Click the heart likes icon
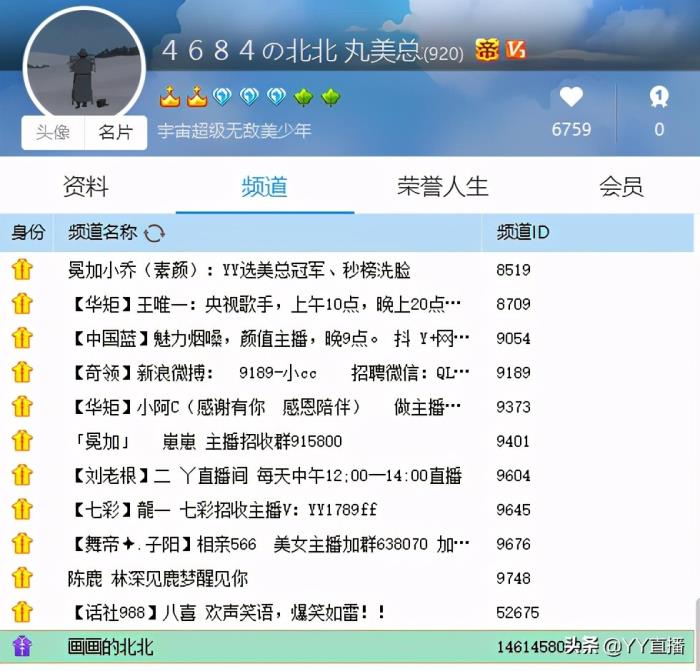 [571, 97]
